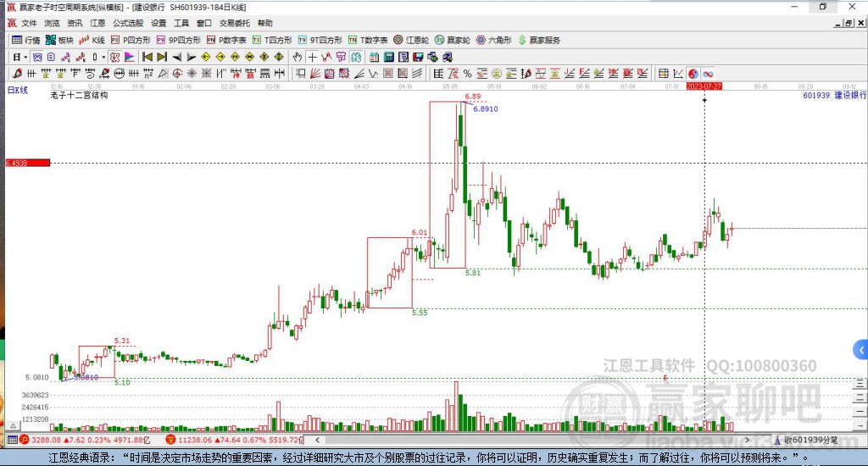This screenshot has width=868, height=466.
Task: Switch to the K线 view
Action: 92,40
